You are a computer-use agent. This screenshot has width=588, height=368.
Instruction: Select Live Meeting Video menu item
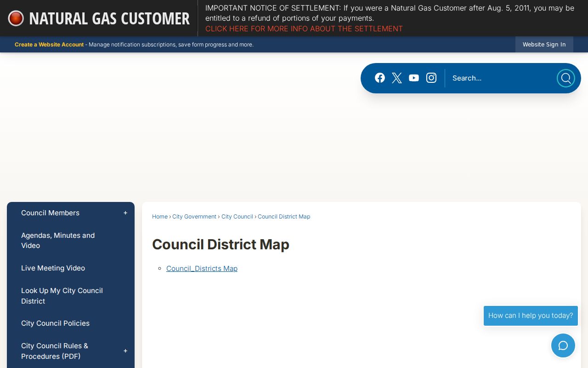(x=53, y=268)
